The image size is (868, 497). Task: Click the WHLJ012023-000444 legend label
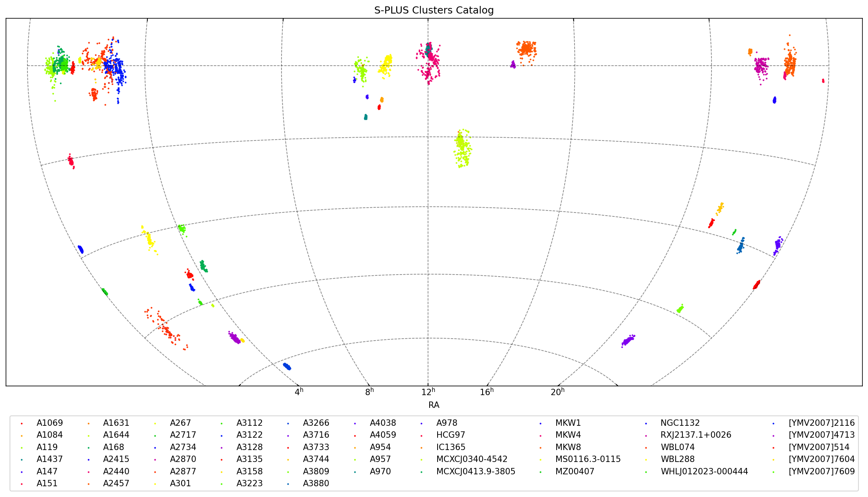coord(704,472)
